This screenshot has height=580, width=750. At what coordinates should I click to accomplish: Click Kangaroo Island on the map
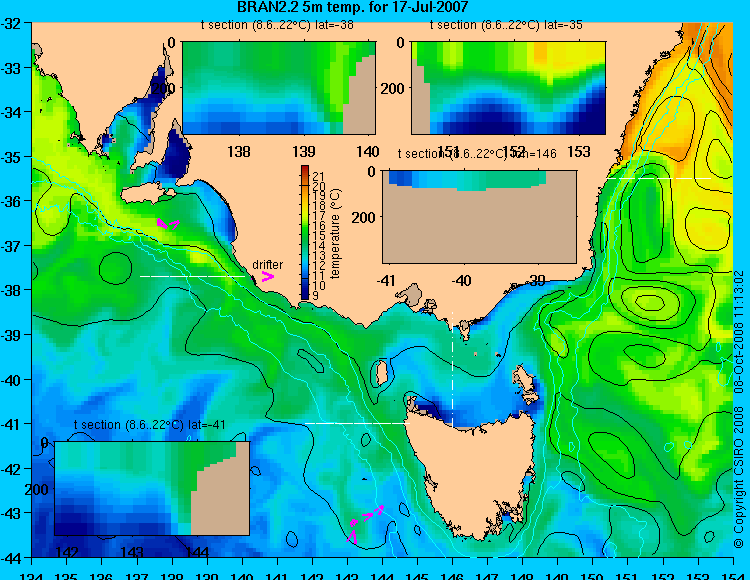click(x=147, y=193)
